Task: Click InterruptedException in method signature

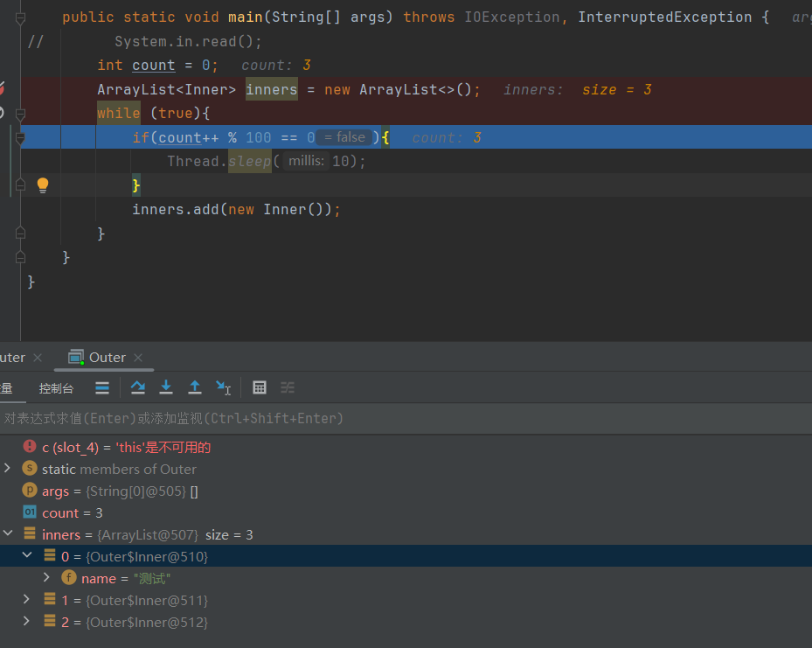Action: [x=664, y=17]
